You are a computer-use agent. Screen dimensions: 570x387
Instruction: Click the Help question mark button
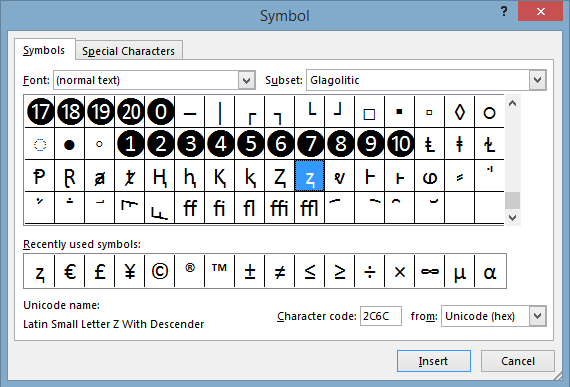(x=504, y=11)
